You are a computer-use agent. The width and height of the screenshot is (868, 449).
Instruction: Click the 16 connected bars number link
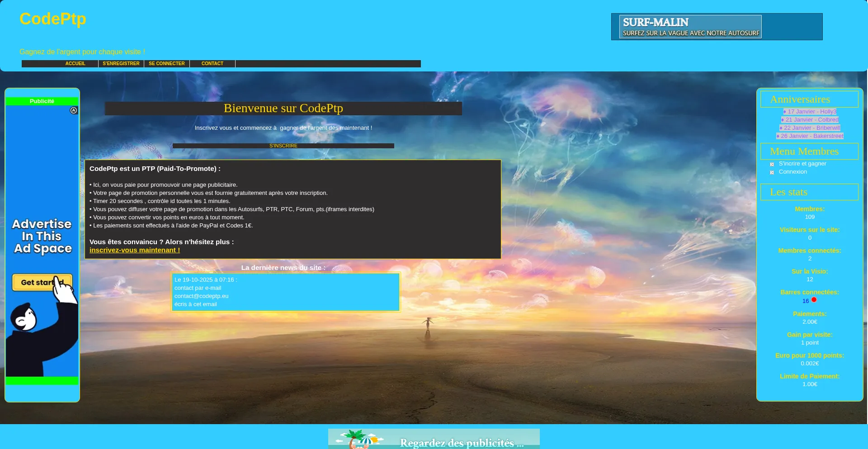(805, 301)
